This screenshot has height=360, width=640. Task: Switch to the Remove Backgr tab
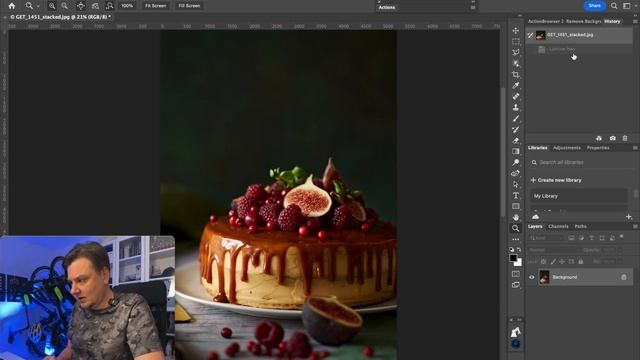pos(583,21)
